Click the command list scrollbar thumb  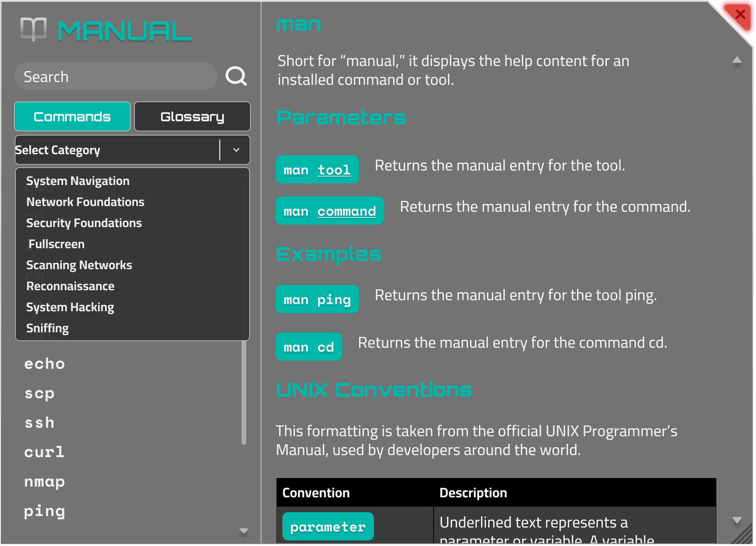point(244,393)
